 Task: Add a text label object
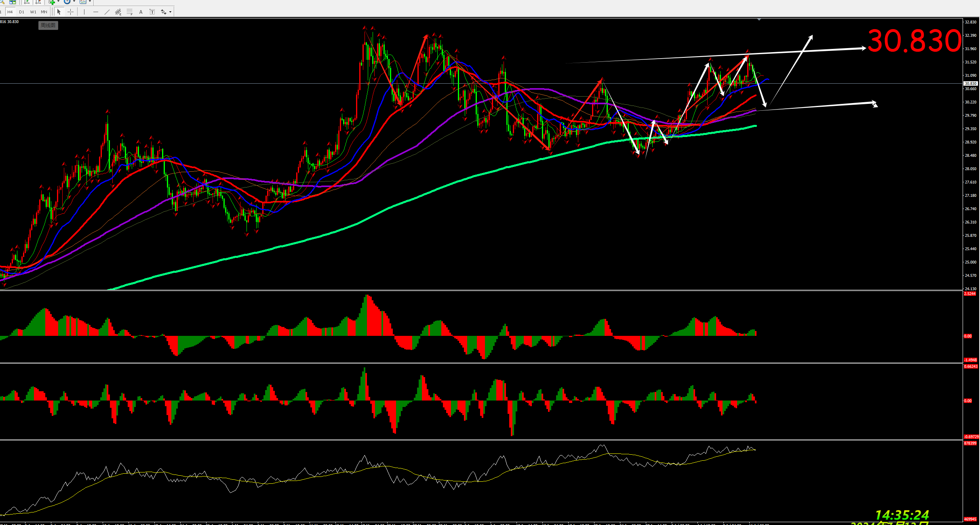point(152,12)
